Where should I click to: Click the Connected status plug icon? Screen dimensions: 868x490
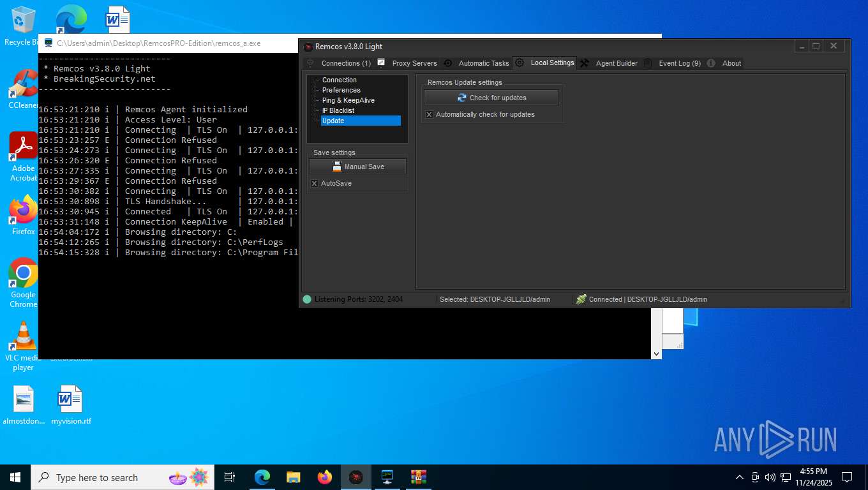(581, 299)
